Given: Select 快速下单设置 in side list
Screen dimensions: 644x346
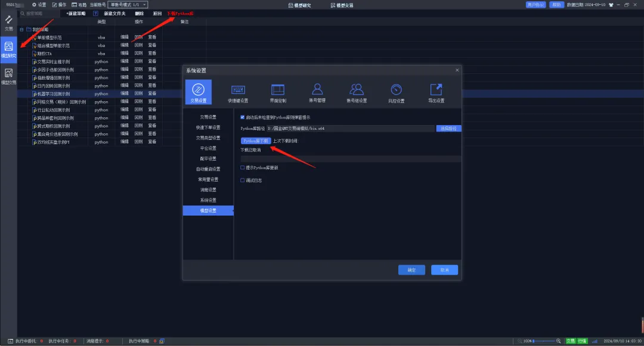Looking at the screenshot, I should click(208, 127).
